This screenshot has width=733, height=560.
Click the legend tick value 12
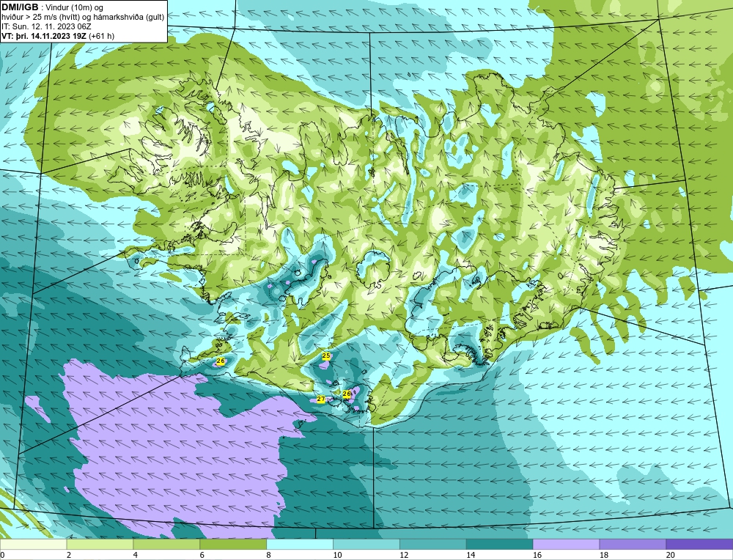pos(403,555)
